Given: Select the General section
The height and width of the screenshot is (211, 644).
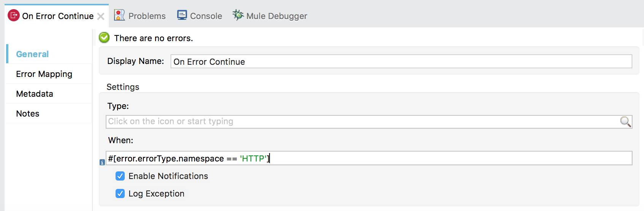Looking at the screenshot, I should coord(32,54).
